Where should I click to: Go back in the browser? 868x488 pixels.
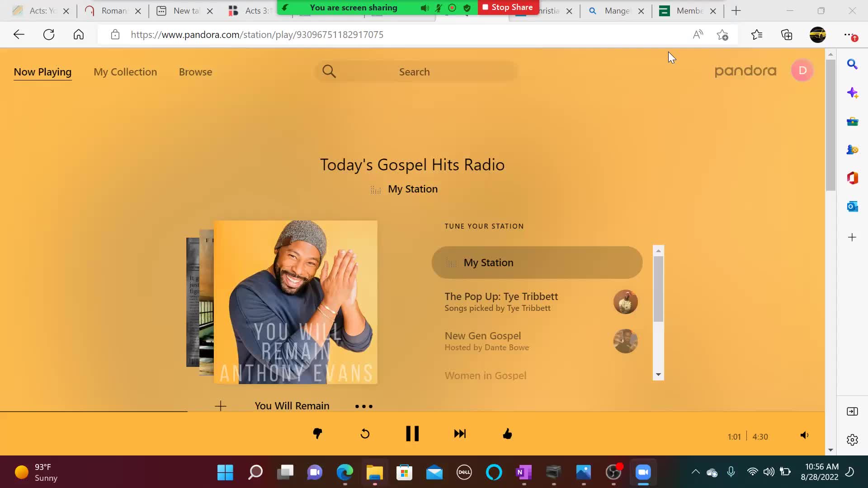pyautogui.click(x=19, y=35)
